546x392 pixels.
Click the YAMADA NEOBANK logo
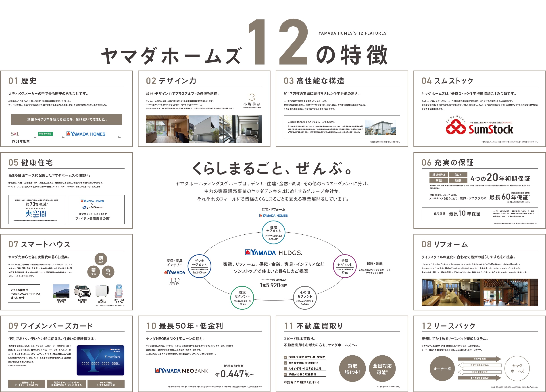pos(182,371)
